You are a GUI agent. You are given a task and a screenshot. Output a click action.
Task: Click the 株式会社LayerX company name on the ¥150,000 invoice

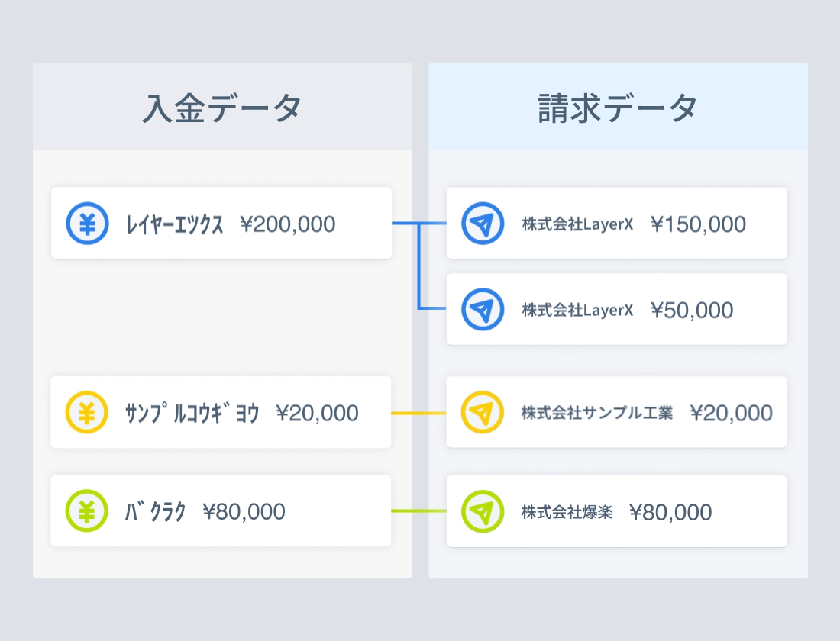tap(577, 224)
